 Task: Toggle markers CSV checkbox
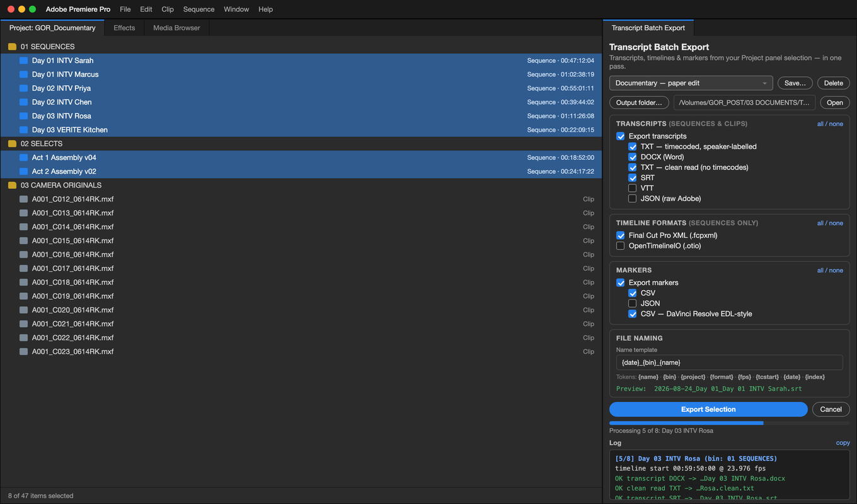(x=633, y=293)
